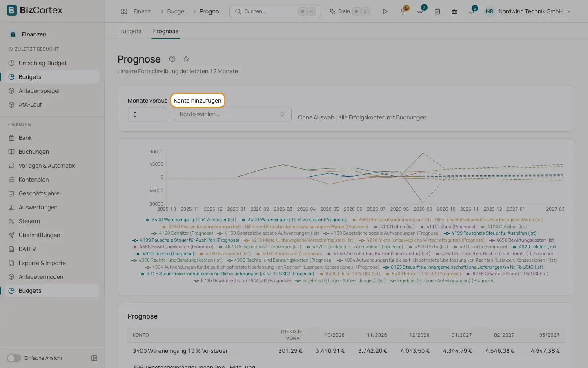Open the checkmark tasks icon with badge 3

click(x=420, y=11)
